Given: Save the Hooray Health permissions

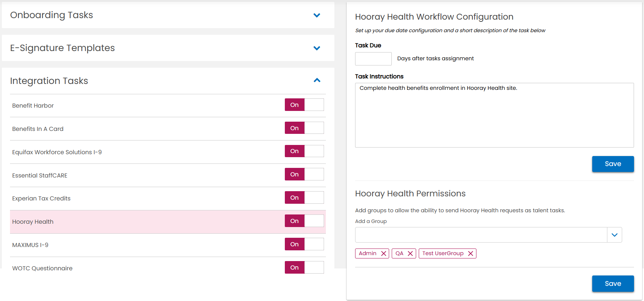Looking at the screenshot, I should [x=613, y=284].
